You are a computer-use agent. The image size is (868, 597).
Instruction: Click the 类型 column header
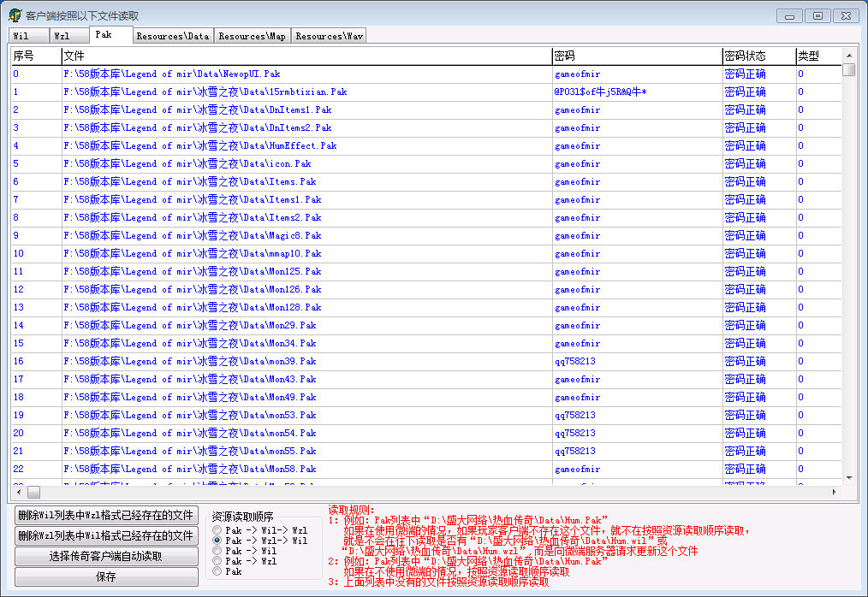pyautogui.click(x=818, y=56)
